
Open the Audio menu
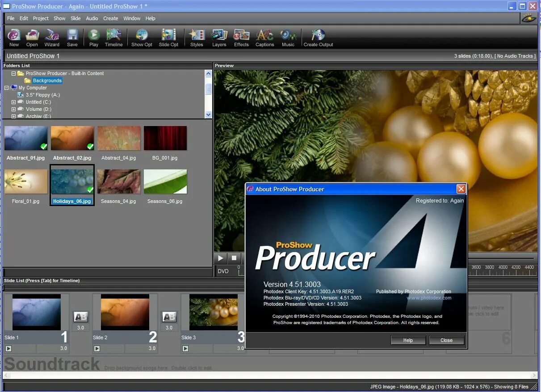[x=92, y=18]
